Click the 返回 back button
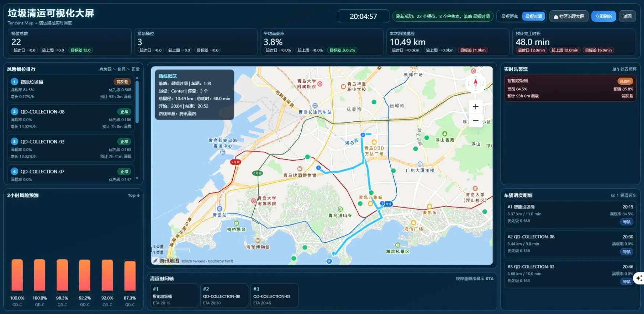The height and width of the screenshot is (314, 644). pyautogui.click(x=627, y=17)
